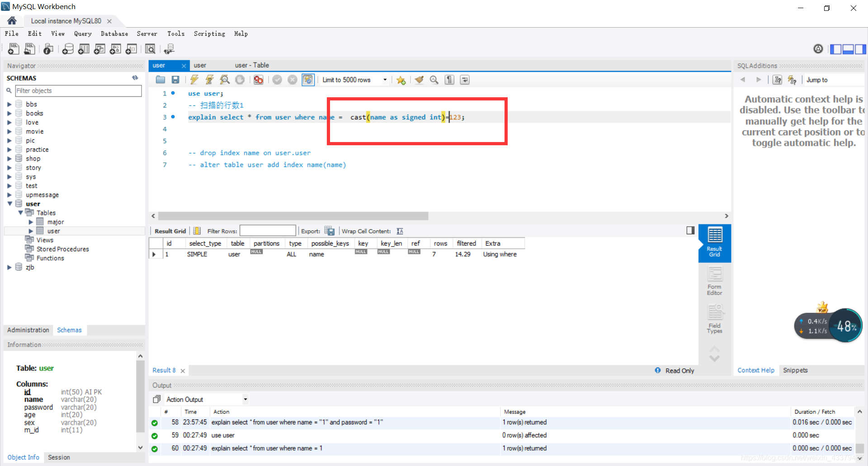This screenshot has width=868, height=466.
Task: Save snippet star icon
Action: point(401,80)
